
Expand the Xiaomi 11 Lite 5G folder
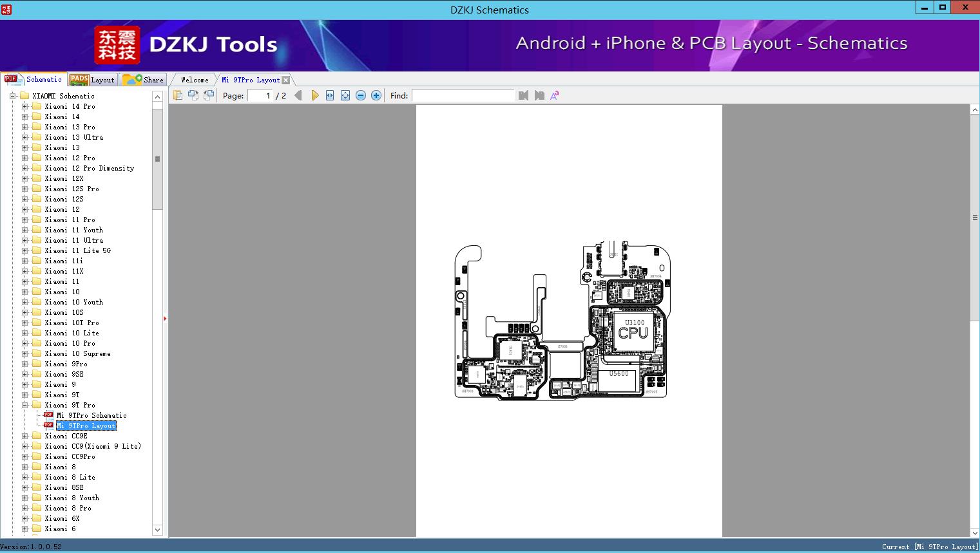24,250
